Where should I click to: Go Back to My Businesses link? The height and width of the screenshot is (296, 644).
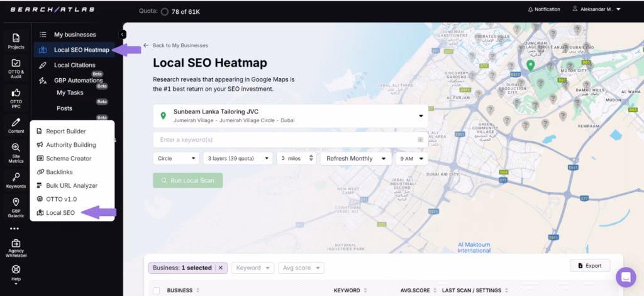[175, 45]
